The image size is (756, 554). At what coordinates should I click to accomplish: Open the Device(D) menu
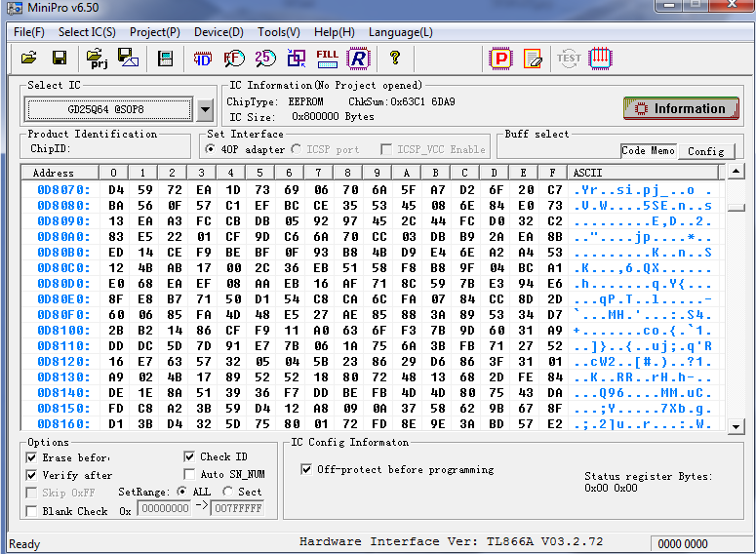coord(219,32)
